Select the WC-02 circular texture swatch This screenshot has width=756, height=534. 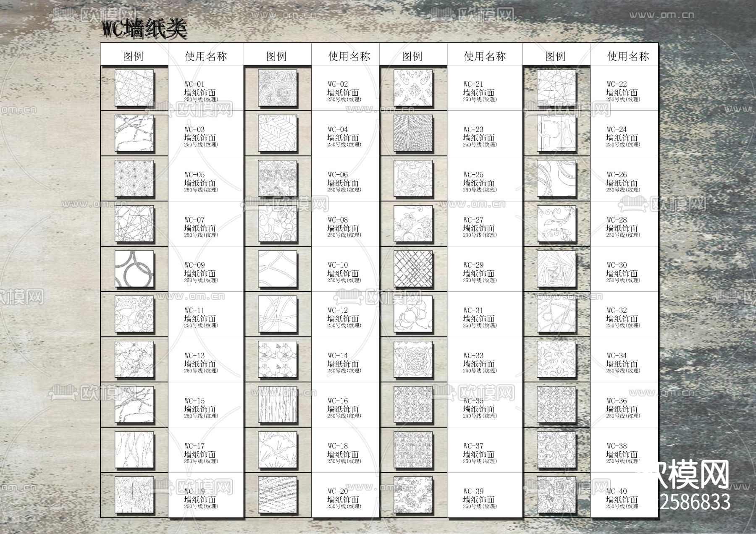277,89
